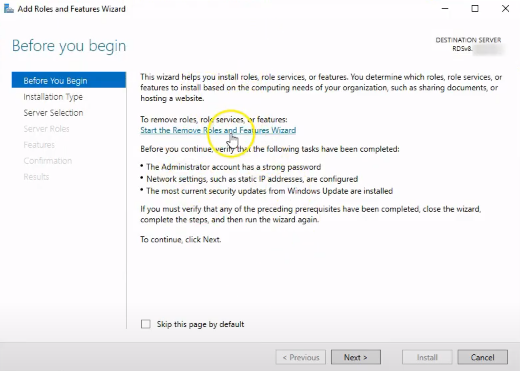Click the Next button
The height and width of the screenshot is (371, 520).
pos(356,357)
